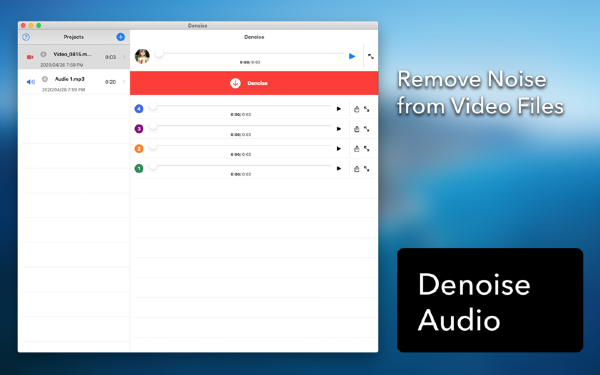Play the original video with blue play button
This screenshot has width=600, height=375.
tap(352, 56)
